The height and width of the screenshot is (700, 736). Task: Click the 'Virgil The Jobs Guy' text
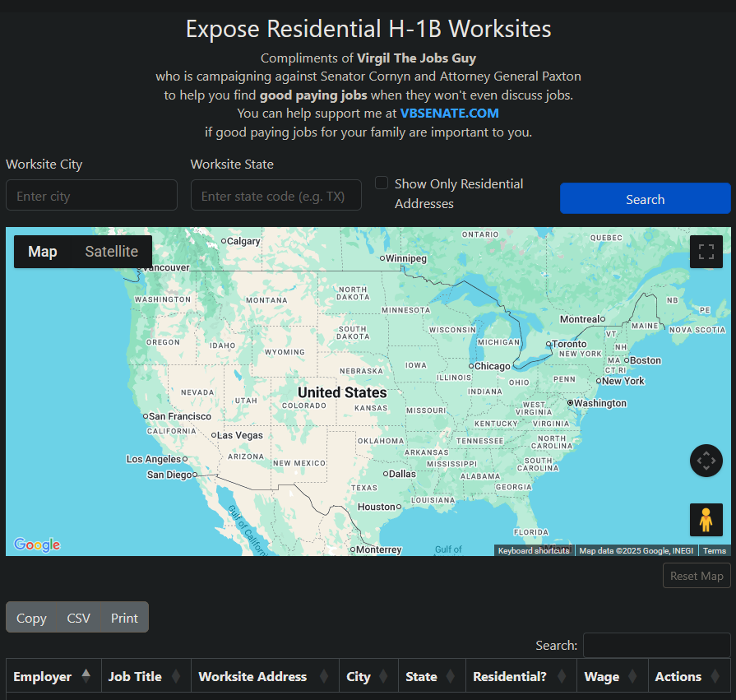coord(416,58)
